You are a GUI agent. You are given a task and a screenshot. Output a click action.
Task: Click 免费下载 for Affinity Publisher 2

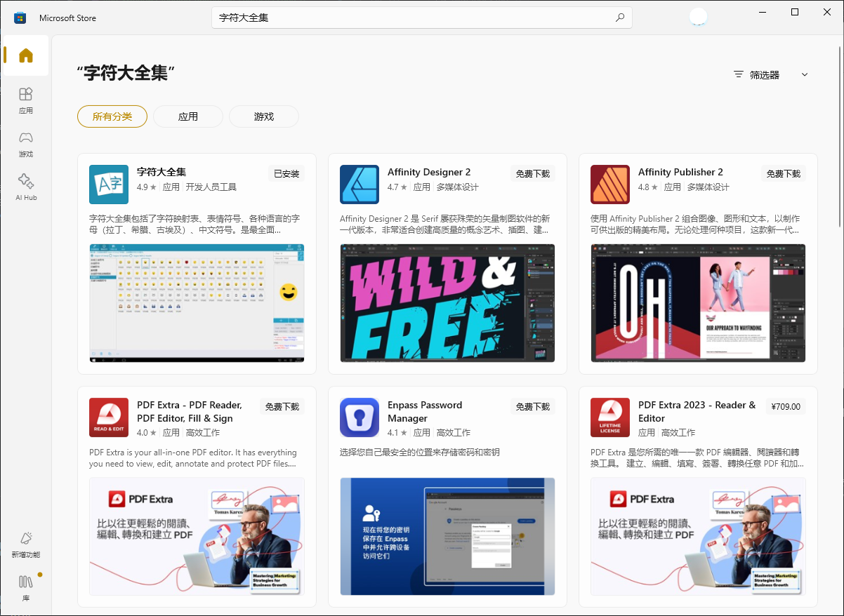click(784, 174)
